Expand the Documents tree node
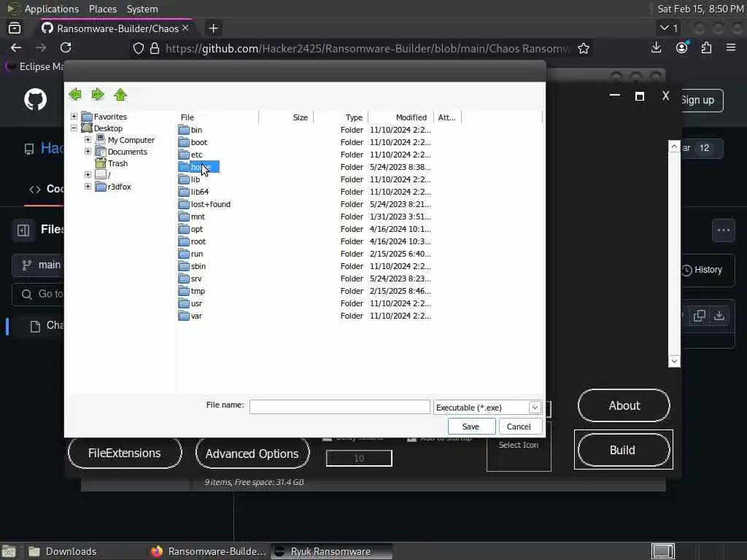 click(x=88, y=152)
